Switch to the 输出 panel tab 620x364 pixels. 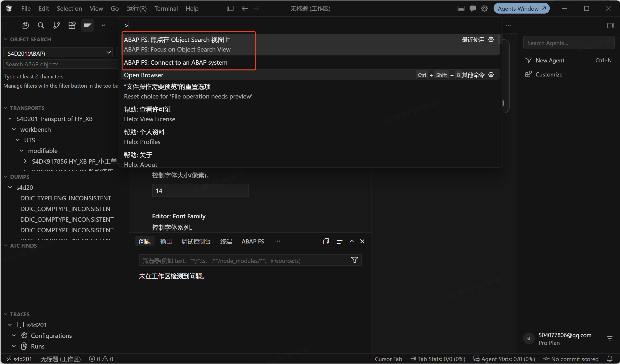tap(166, 242)
